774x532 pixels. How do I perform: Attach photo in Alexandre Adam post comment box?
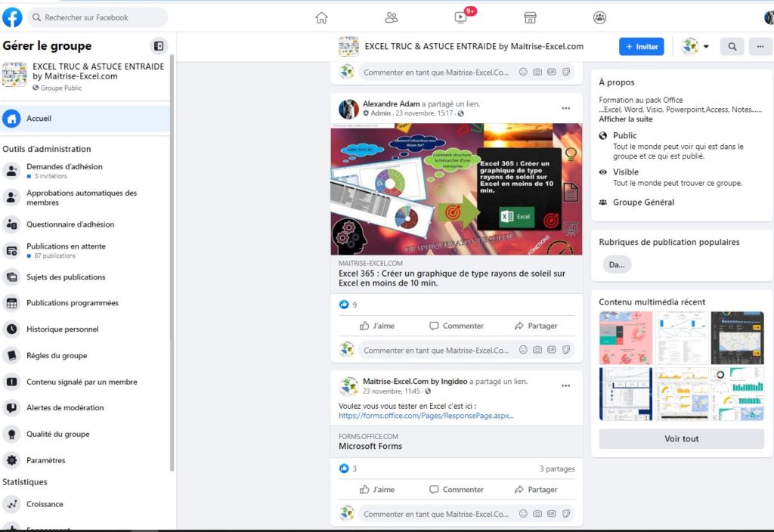(537, 350)
